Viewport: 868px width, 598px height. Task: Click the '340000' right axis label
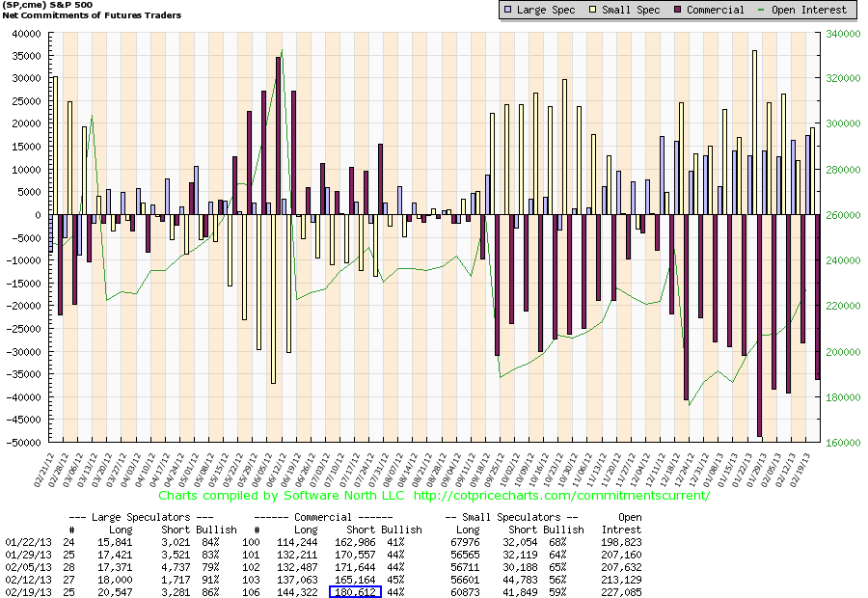tap(843, 34)
